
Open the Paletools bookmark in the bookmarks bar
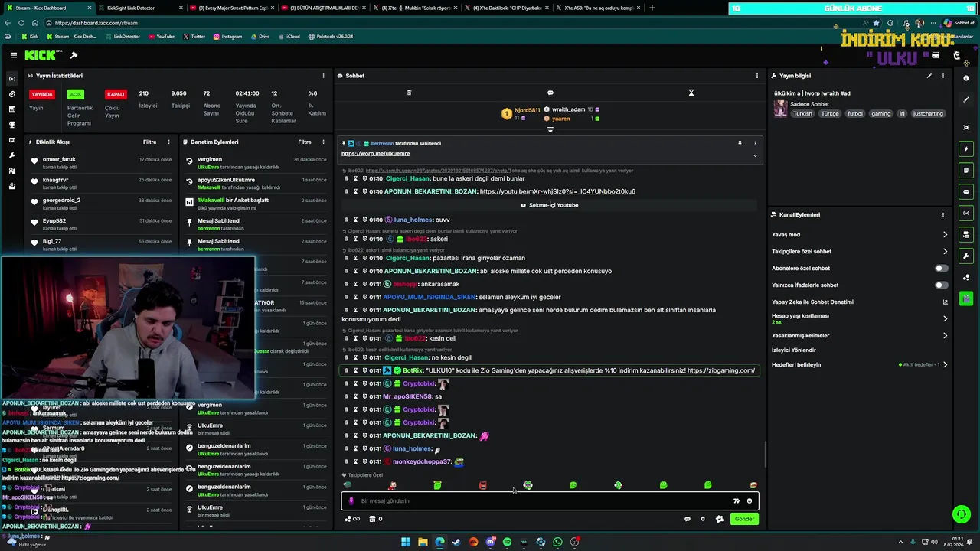pos(331,37)
